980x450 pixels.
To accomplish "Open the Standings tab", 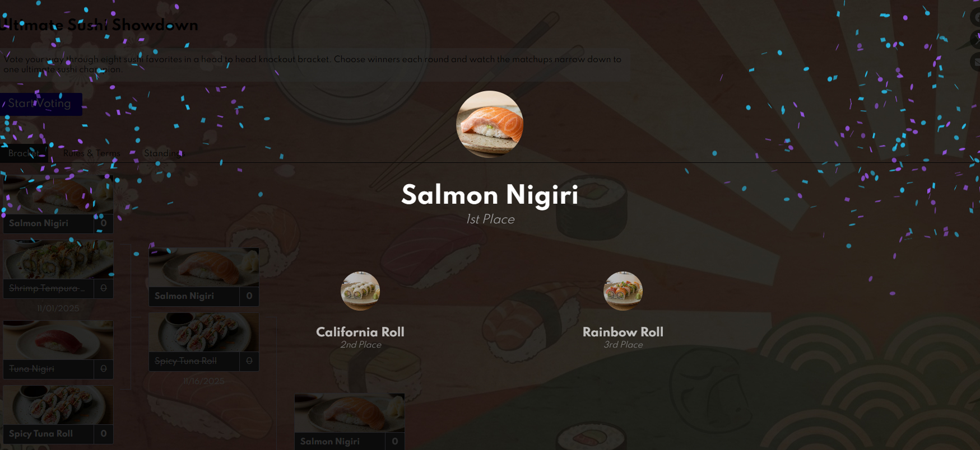I will pyautogui.click(x=163, y=153).
